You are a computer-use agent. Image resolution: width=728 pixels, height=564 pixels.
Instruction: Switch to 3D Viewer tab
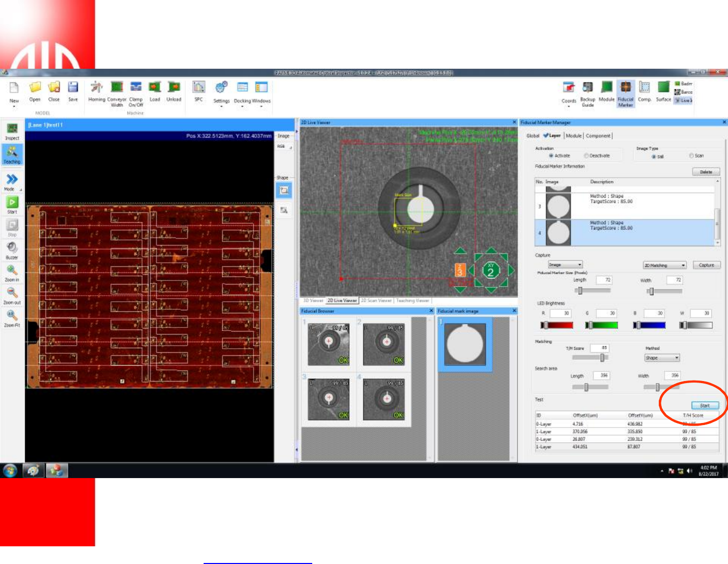[313, 301]
